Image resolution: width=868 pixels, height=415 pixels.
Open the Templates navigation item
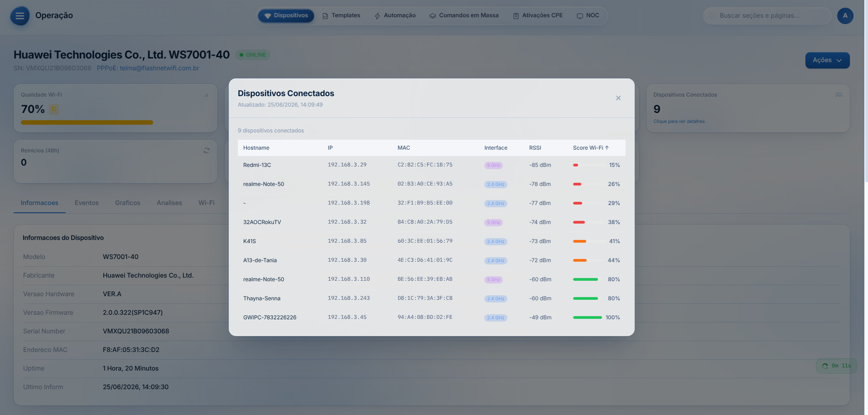click(x=341, y=15)
